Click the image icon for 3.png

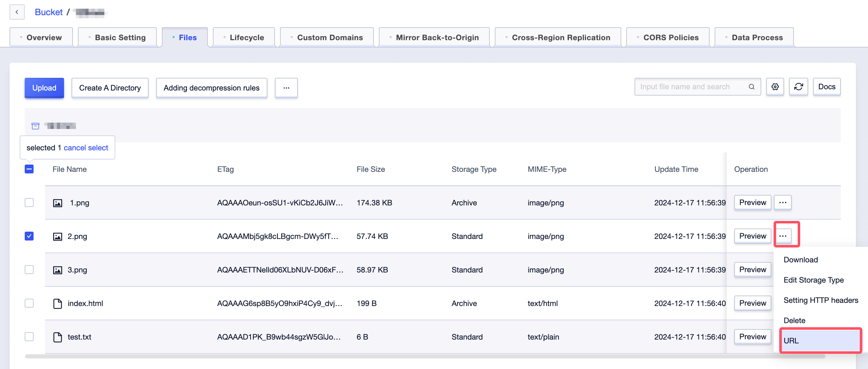pos(58,270)
